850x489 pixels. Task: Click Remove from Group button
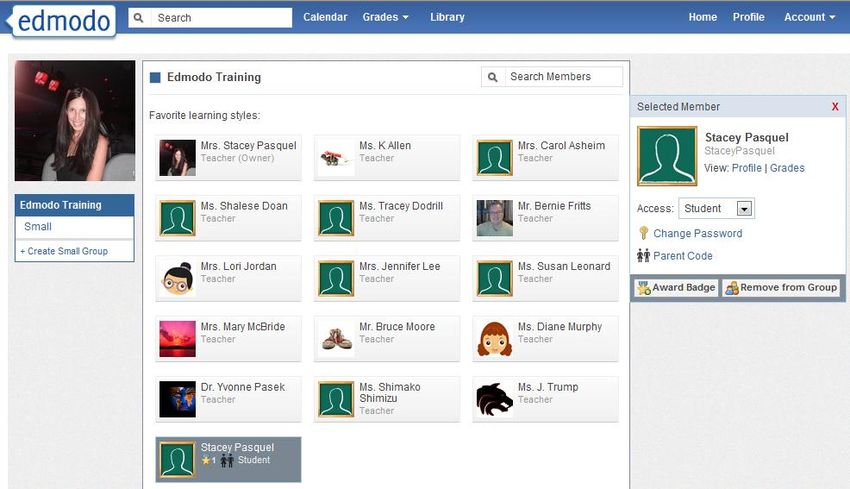coord(781,287)
